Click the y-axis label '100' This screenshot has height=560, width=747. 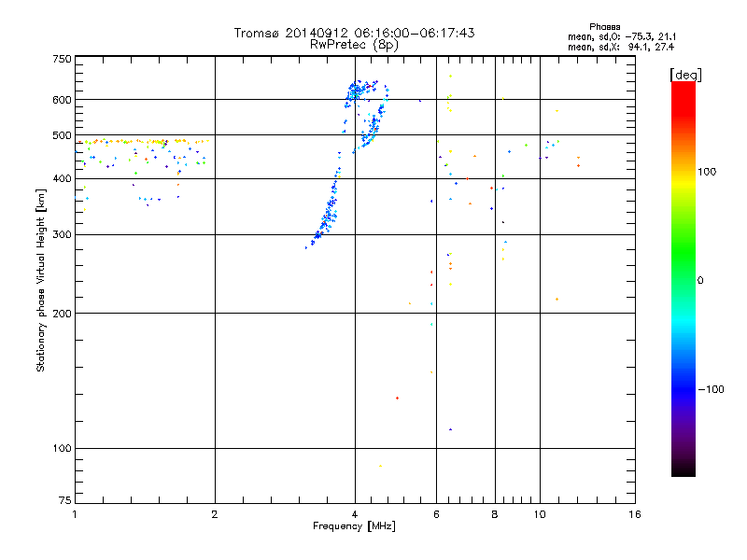[62, 449]
